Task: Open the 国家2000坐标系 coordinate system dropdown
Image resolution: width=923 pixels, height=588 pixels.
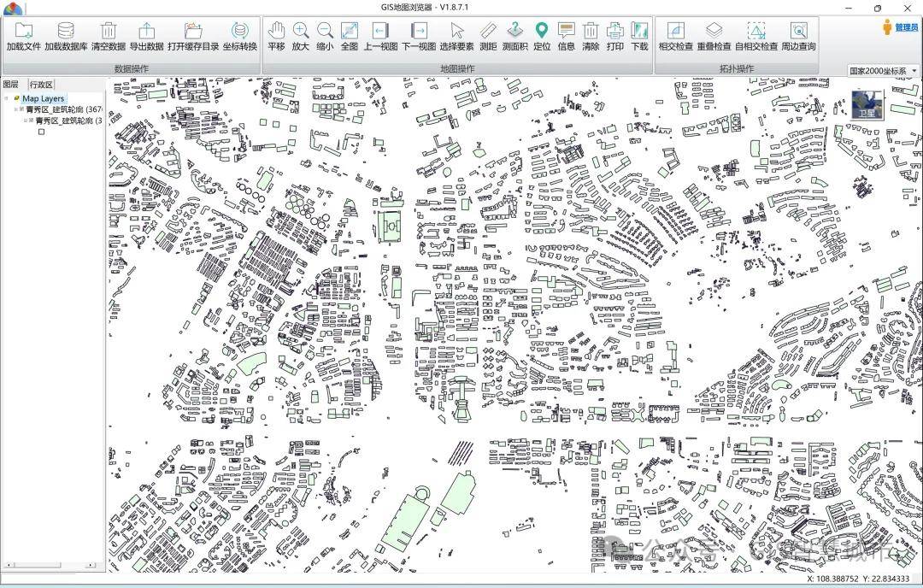Action: [884, 71]
